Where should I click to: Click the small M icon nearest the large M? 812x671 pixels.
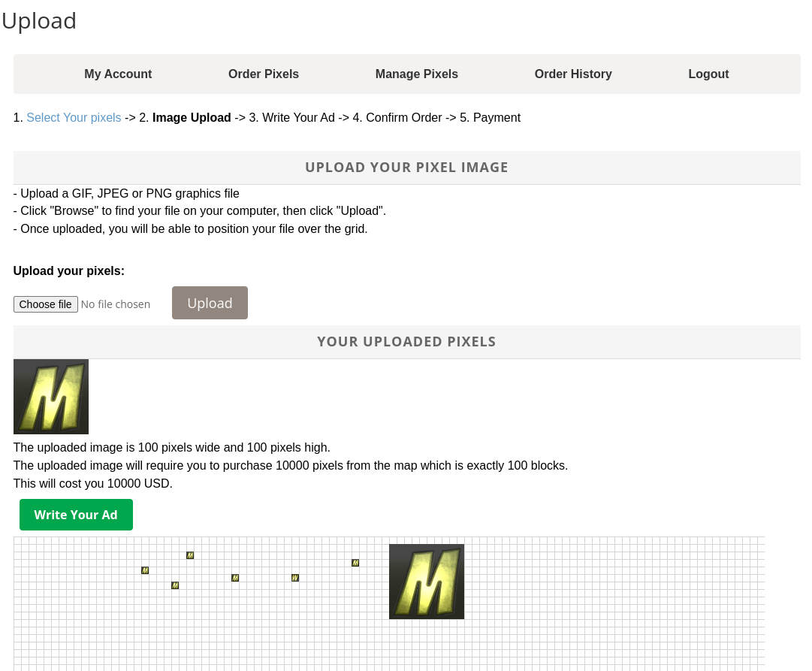355,563
